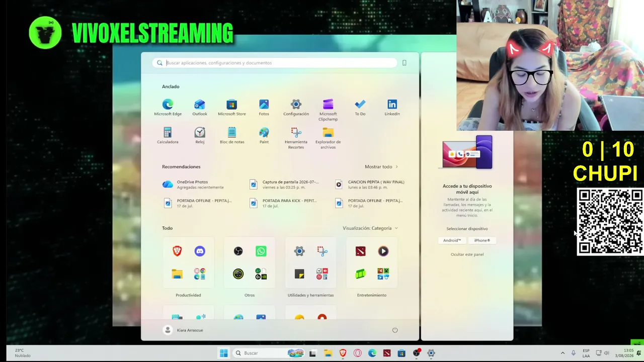The image size is (644, 362).
Task: Open Discord in Productividad folder
Action: click(x=200, y=251)
